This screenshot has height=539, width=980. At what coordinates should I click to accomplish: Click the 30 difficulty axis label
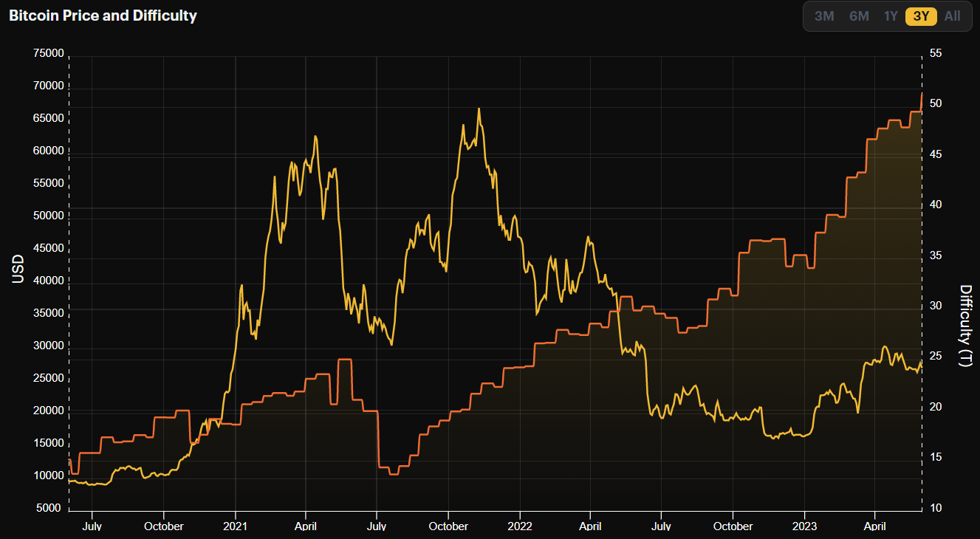(x=935, y=306)
